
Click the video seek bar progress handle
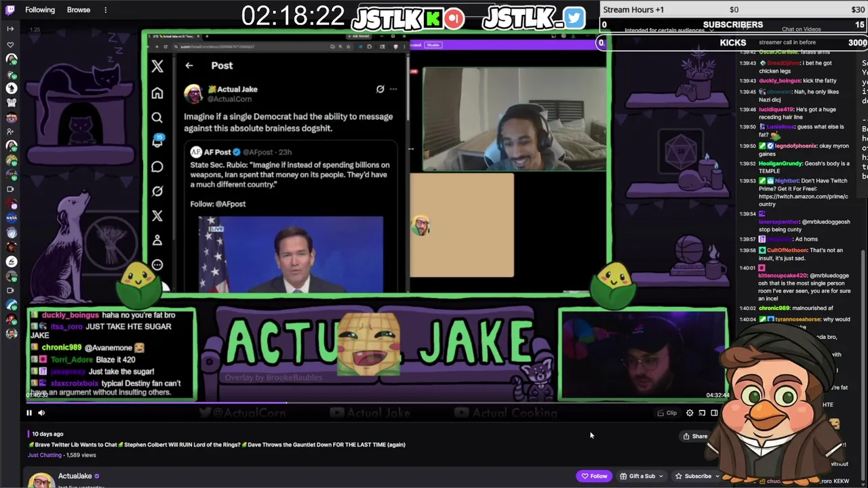click(x=285, y=403)
